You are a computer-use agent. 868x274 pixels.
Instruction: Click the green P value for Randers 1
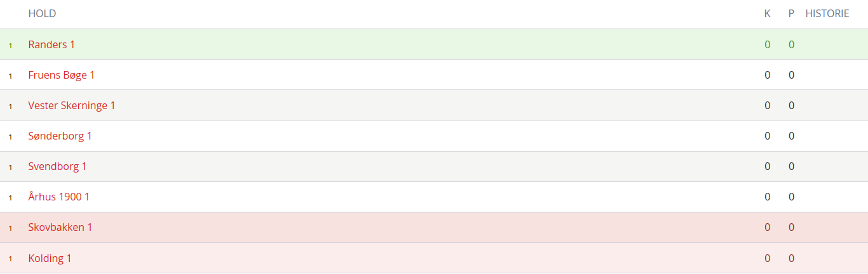791,44
